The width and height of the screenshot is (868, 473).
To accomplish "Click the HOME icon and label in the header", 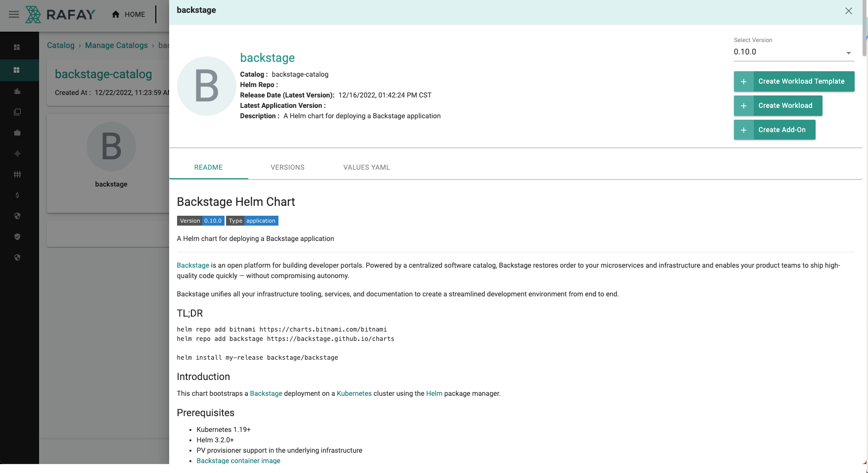I will tap(129, 14).
